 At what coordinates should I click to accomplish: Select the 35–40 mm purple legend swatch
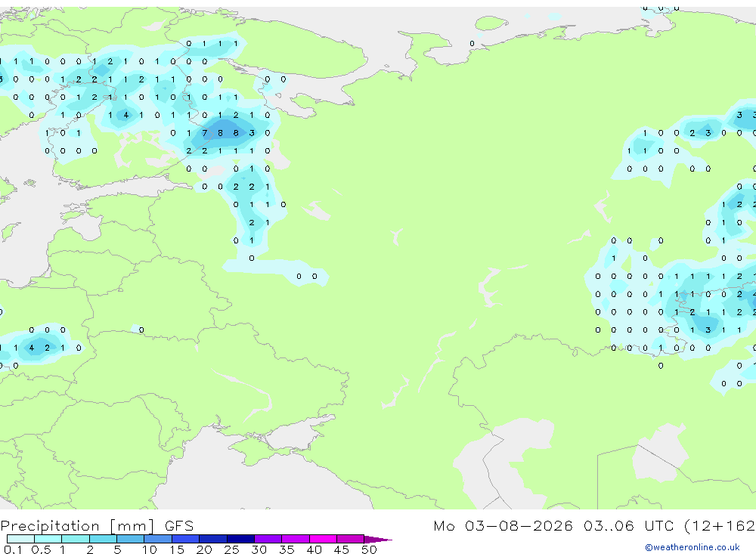pos(296,539)
